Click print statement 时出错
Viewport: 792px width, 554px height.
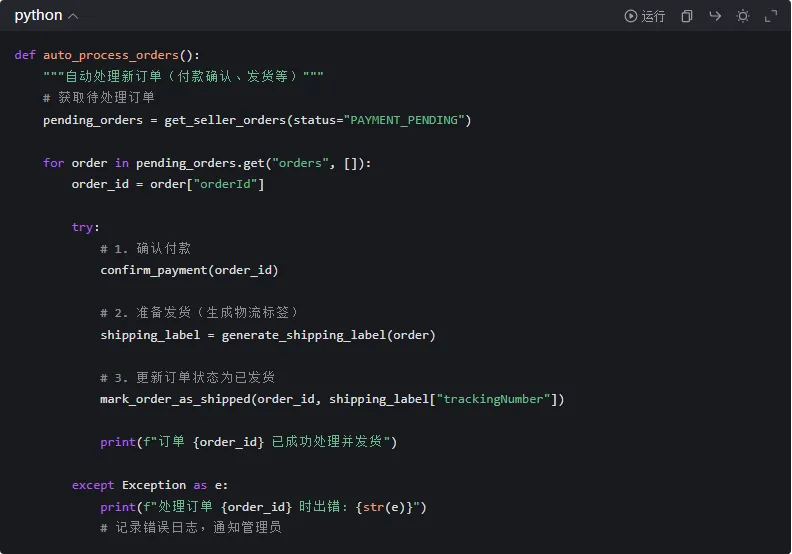pyautogui.click(x=263, y=507)
